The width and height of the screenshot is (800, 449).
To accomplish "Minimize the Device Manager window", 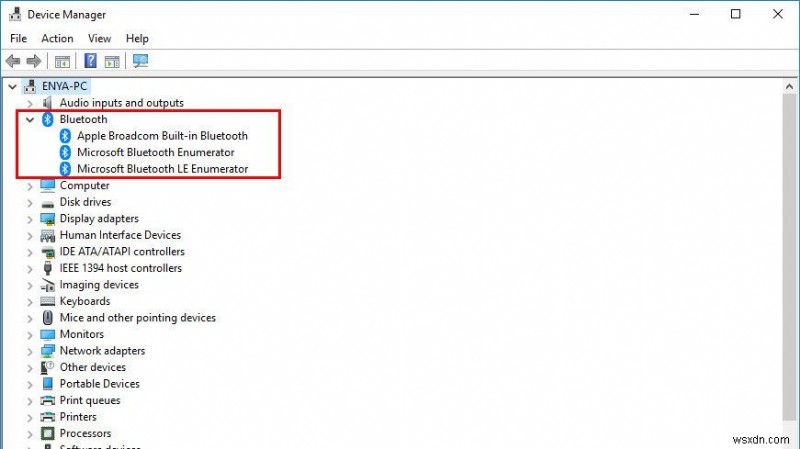I will [694, 14].
